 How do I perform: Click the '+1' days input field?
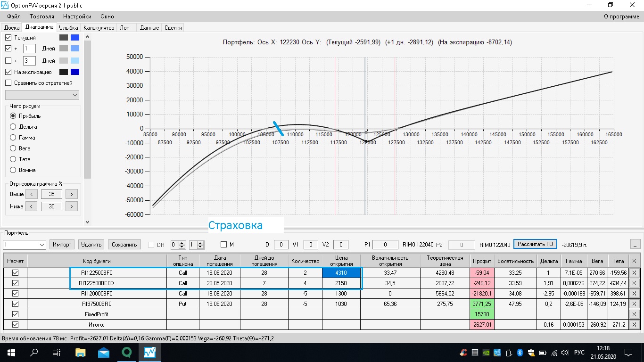[29, 49]
